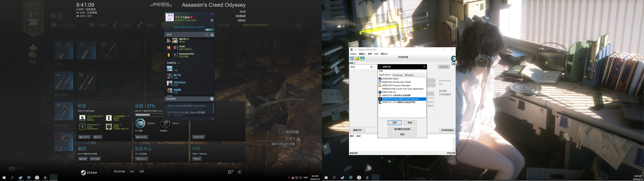
Task: Open Steam on the left taskbar
Action: [20, 177]
